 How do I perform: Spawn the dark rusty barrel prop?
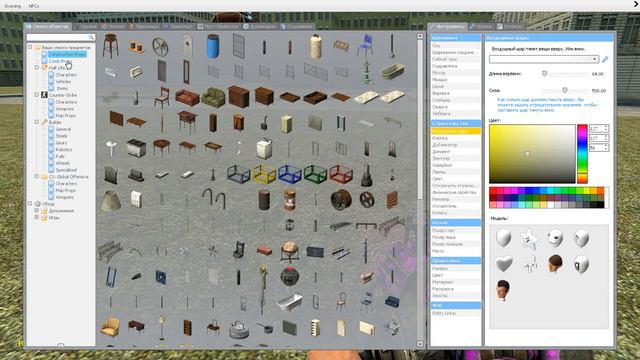click(264, 200)
